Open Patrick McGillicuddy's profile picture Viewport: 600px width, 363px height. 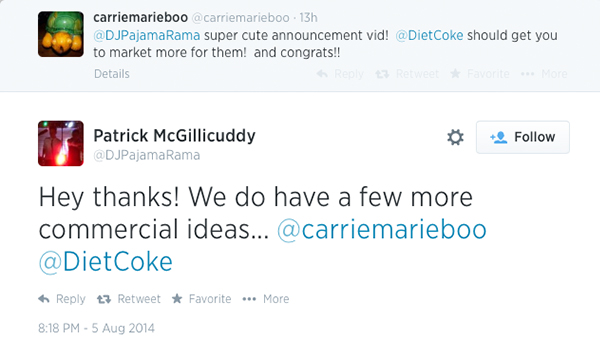click(x=60, y=143)
